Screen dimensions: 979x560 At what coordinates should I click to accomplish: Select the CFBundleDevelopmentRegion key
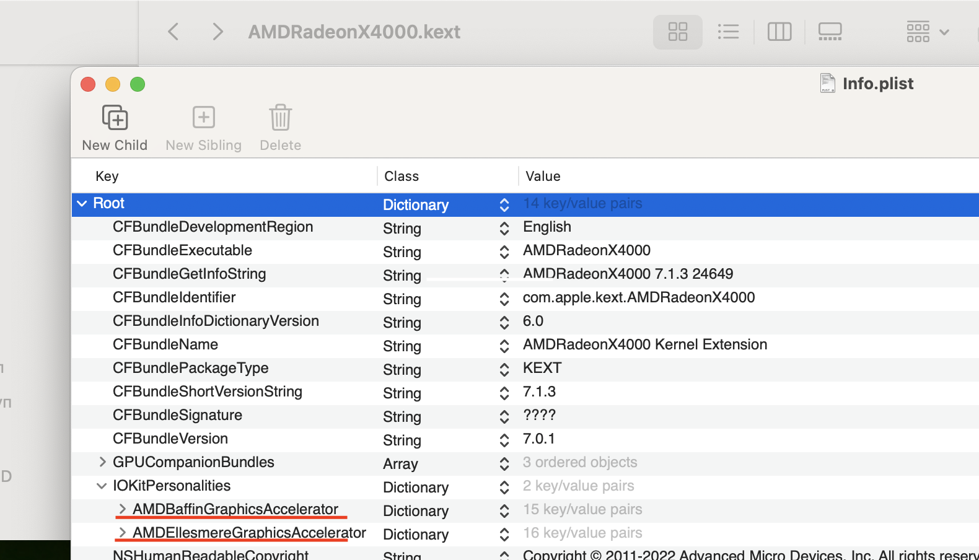point(213,227)
